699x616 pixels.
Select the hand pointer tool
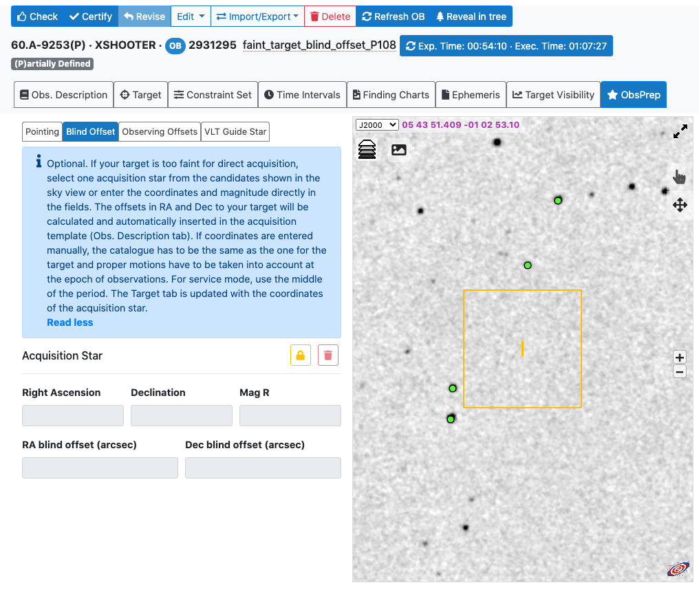(x=680, y=177)
